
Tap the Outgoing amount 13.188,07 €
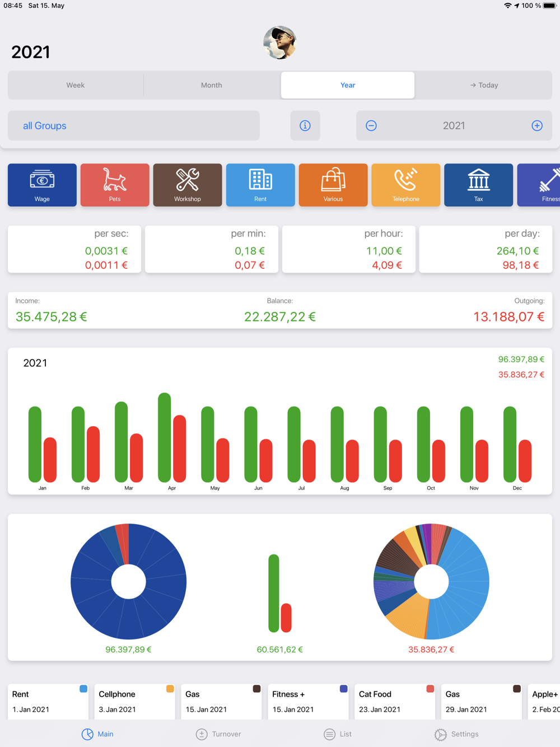coord(508,317)
